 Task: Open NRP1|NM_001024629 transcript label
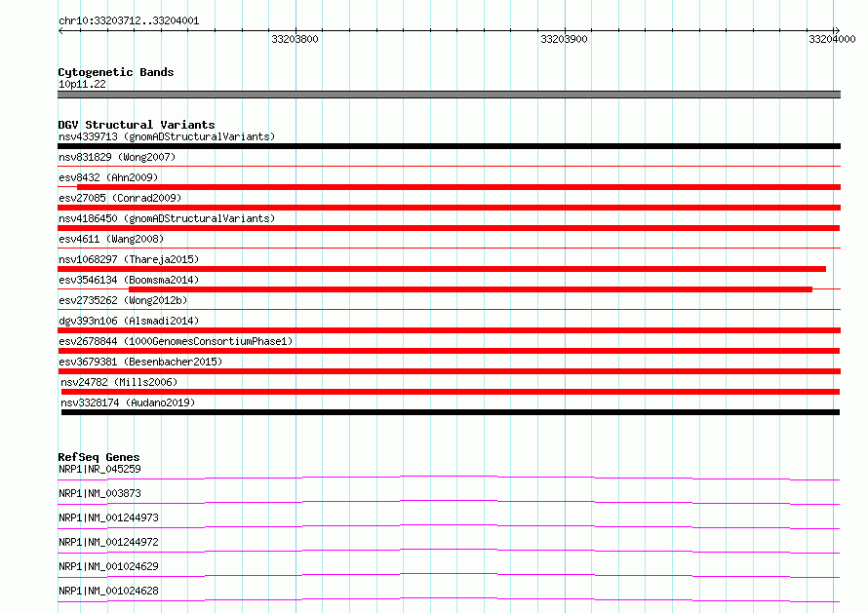coord(108,566)
